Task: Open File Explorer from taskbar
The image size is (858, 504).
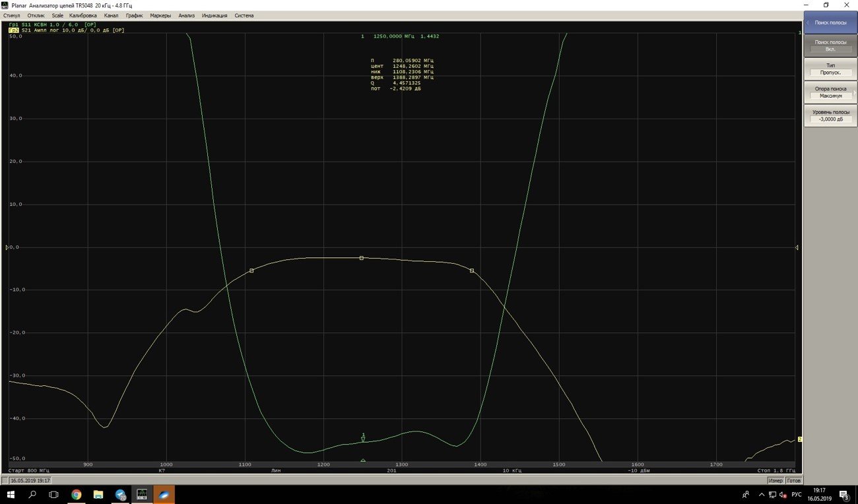Action: click(x=98, y=494)
